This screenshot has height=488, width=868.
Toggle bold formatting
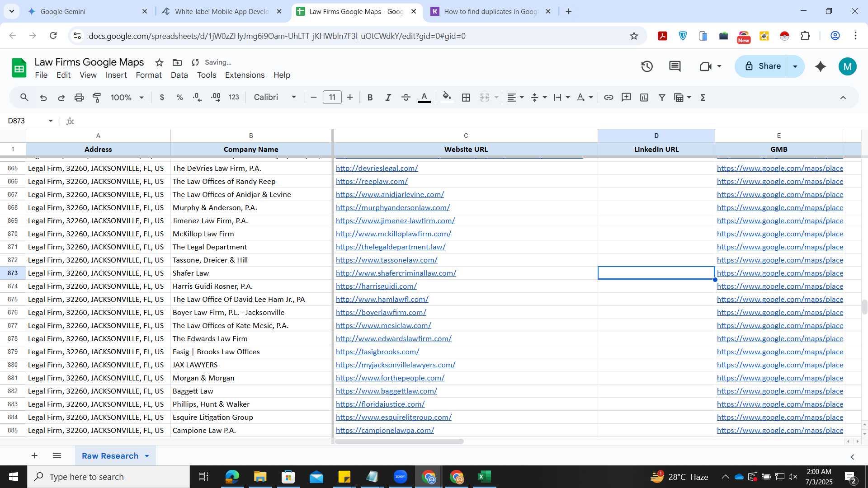click(x=370, y=97)
